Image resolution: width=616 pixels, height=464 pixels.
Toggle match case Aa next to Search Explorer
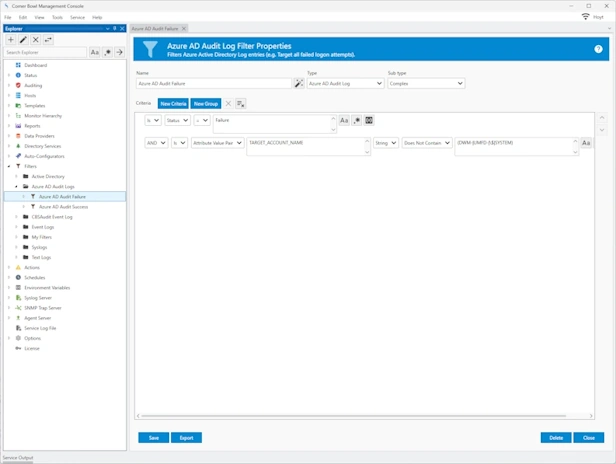click(x=95, y=52)
